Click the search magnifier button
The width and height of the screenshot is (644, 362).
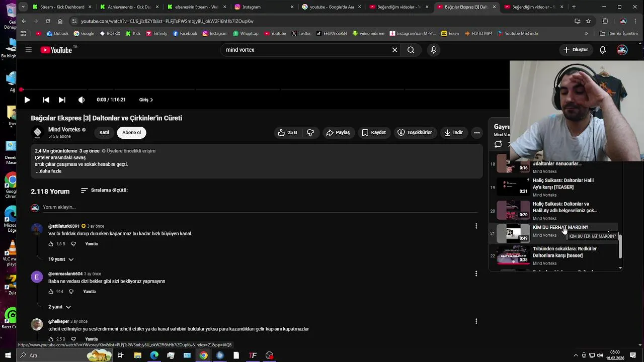pos(411,50)
